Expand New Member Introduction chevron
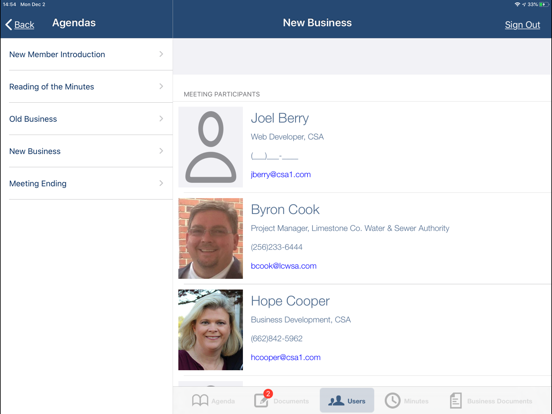The width and height of the screenshot is (552, 414). tap(161, 54)
